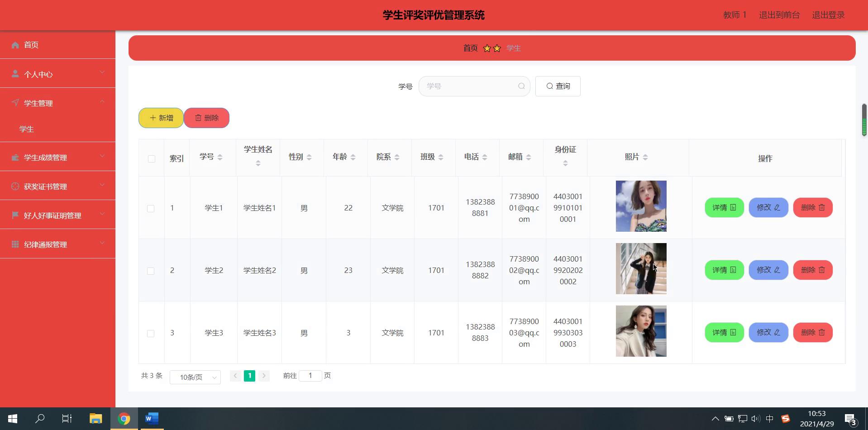
Task: Click the home icon beside 首页 in sidebar
Action: click(15, 45)
